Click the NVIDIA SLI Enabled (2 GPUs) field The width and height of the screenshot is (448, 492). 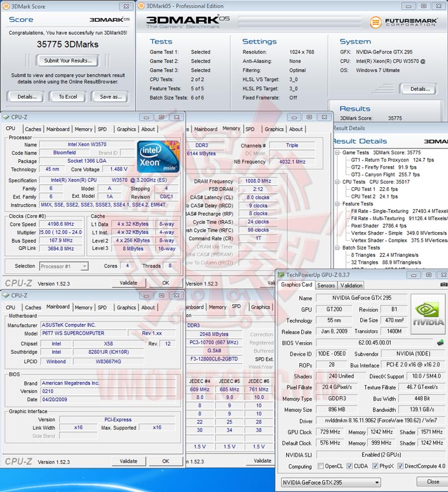(380, 455)
